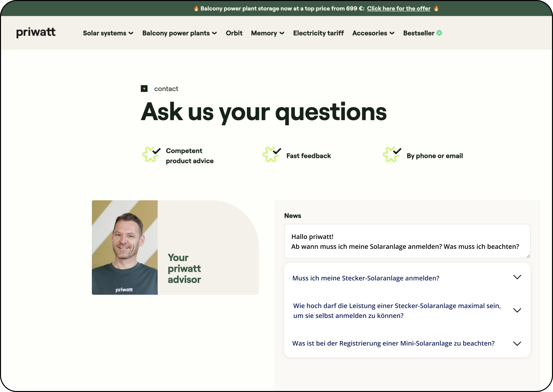Open the Accesories dropdown menu
Screen dimensions: 553x392
(373, 33)
